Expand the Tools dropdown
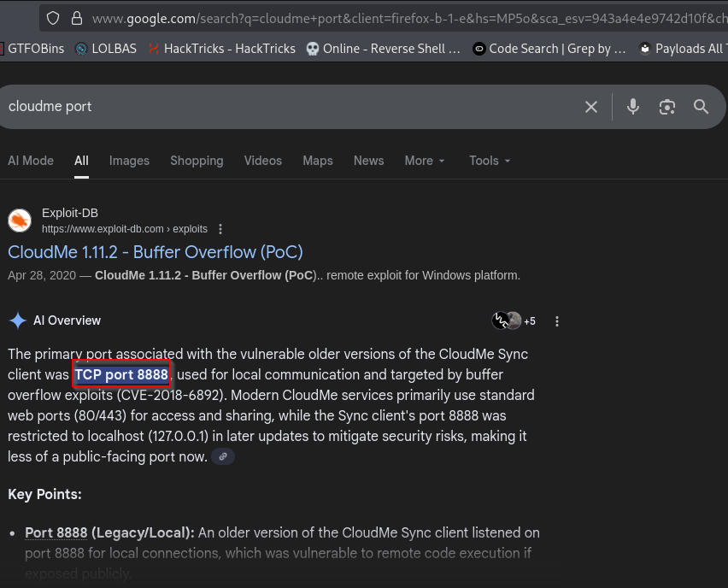The width and height of the screenshot is (728, 588). click(490, 161)
